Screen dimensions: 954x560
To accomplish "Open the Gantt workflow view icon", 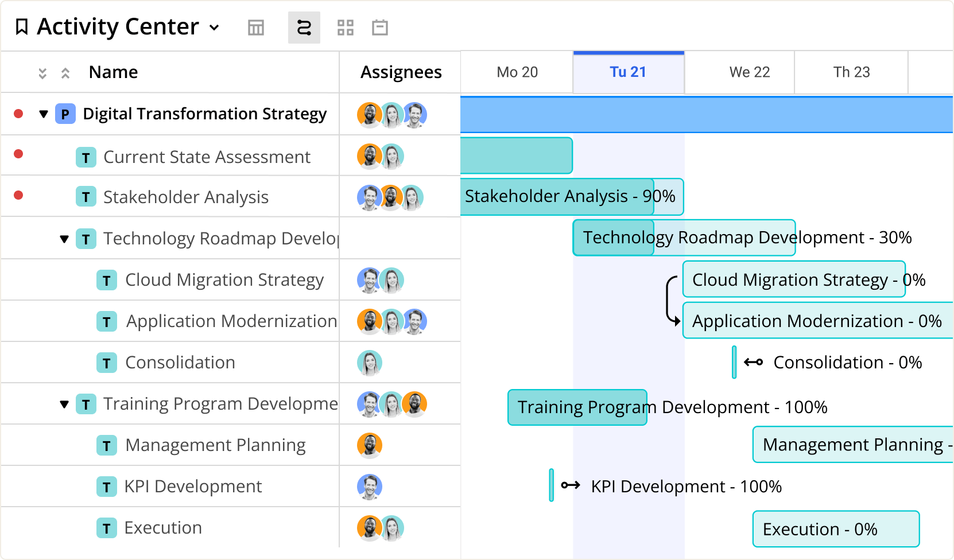I will click(304, 27).
